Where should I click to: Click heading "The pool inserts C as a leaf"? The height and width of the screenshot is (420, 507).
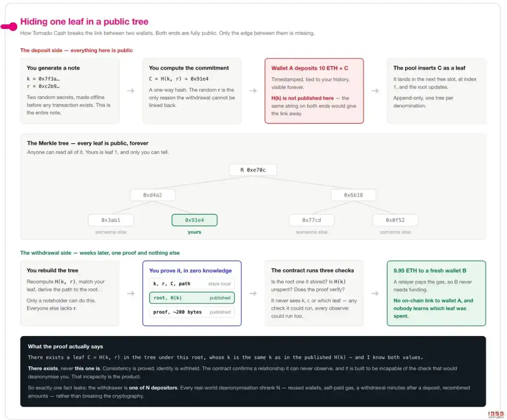[x=429, y=68]
